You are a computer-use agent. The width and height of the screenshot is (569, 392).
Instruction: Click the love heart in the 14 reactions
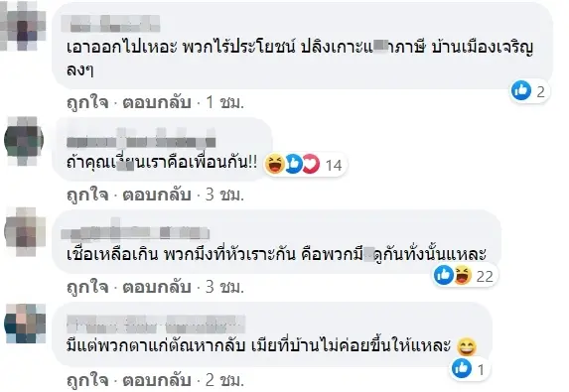coord(312,164)
